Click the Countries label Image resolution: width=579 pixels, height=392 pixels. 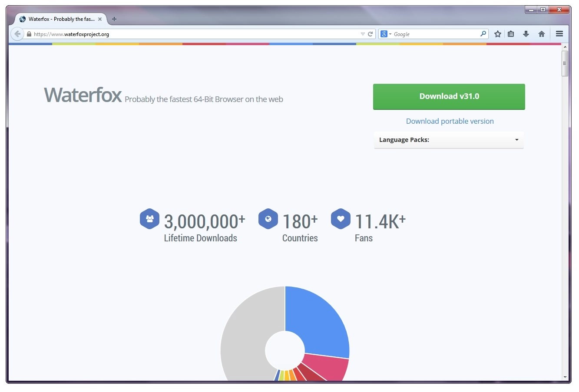(x=300, y=238)
